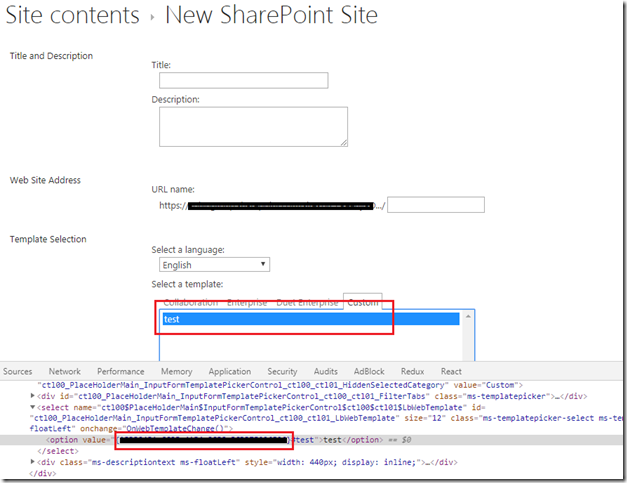Open the Memory DevTools tab

176,371
